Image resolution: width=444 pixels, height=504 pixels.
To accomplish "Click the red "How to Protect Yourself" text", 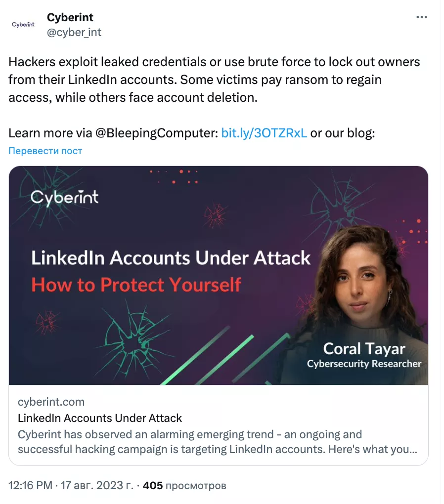I will point(136,285).
